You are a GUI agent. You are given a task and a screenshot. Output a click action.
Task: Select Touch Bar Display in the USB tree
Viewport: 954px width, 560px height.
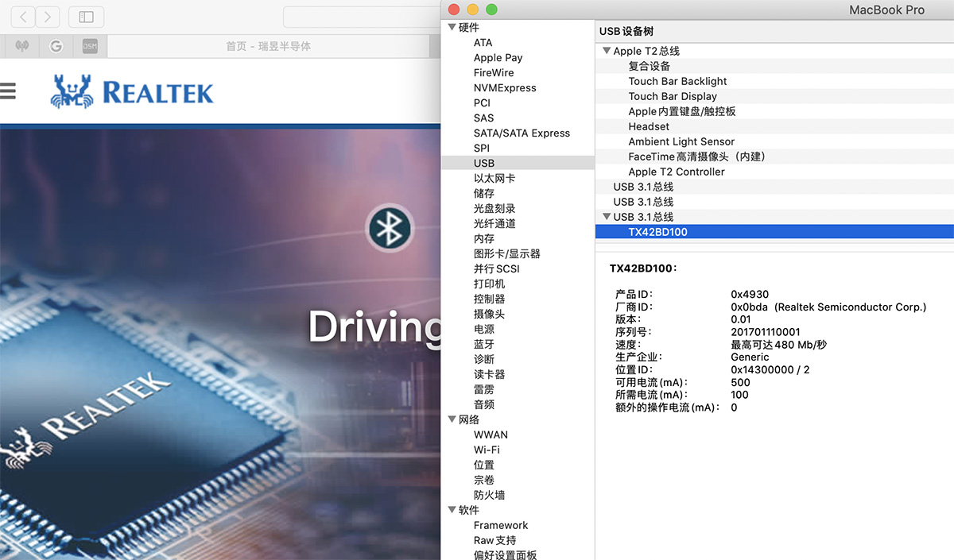(x=673, y=97)
